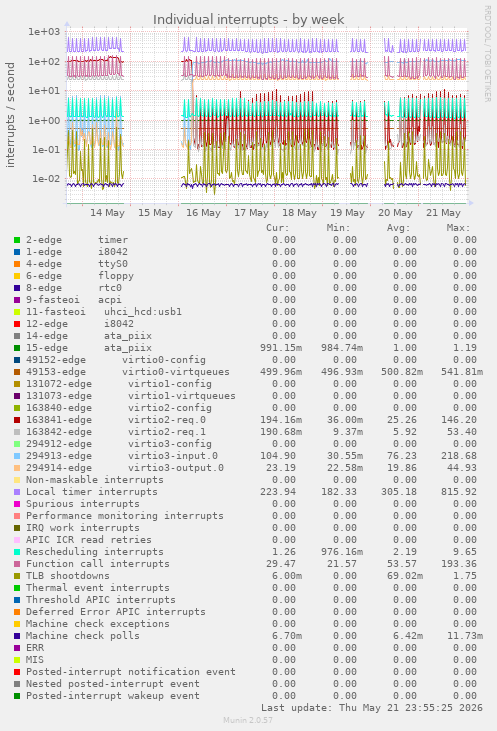Click the Last update timestamp text
Viewport: 497px width, 731px height.
tap(372, 708)
